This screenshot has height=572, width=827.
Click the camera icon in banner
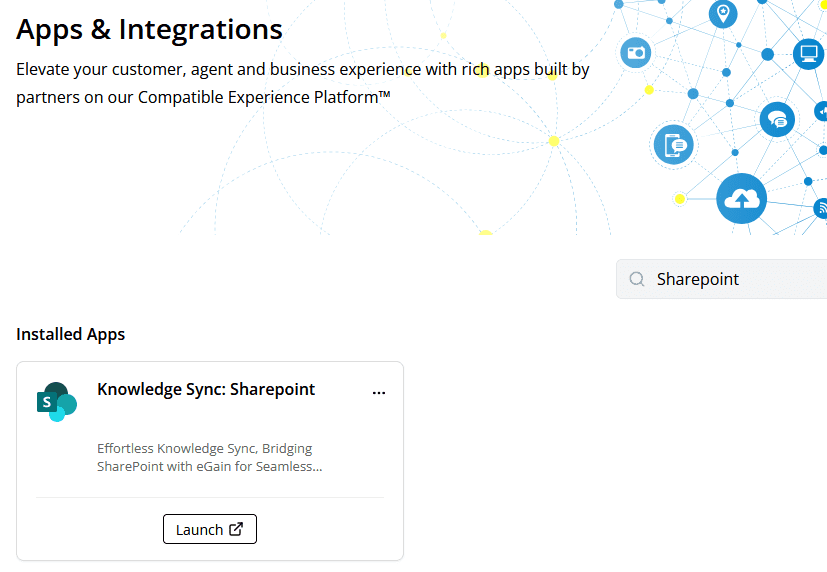[636, 53]
